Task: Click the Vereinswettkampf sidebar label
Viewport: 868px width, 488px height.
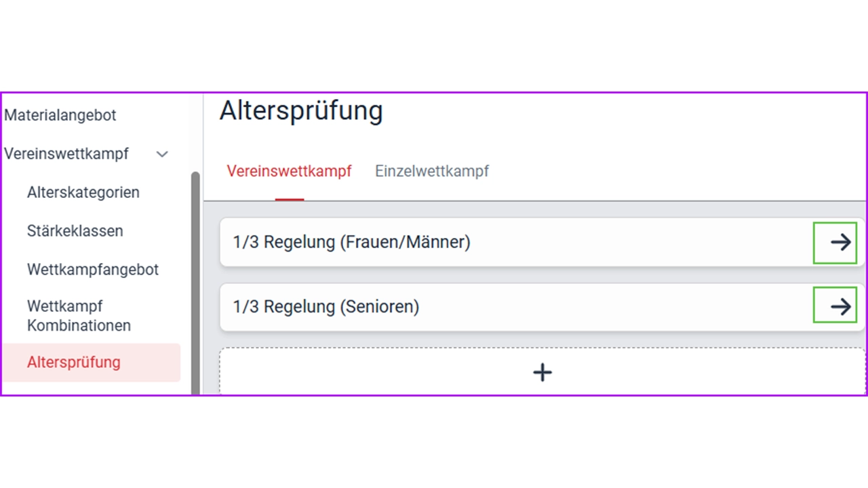Action: tap(66, 154)
